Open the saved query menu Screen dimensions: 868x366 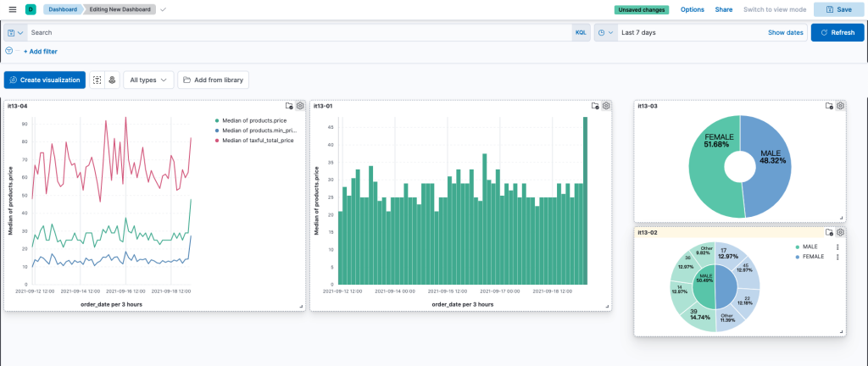point(15,33)
